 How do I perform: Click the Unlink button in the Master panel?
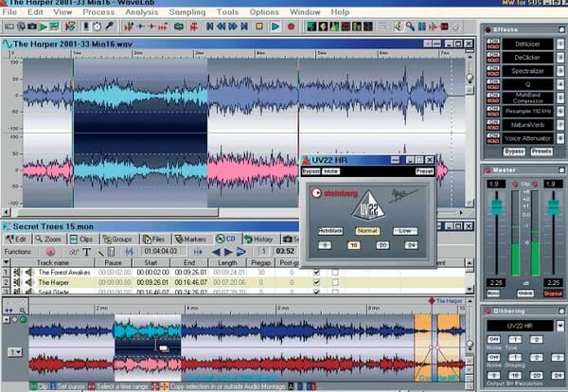tap(525, 294)
